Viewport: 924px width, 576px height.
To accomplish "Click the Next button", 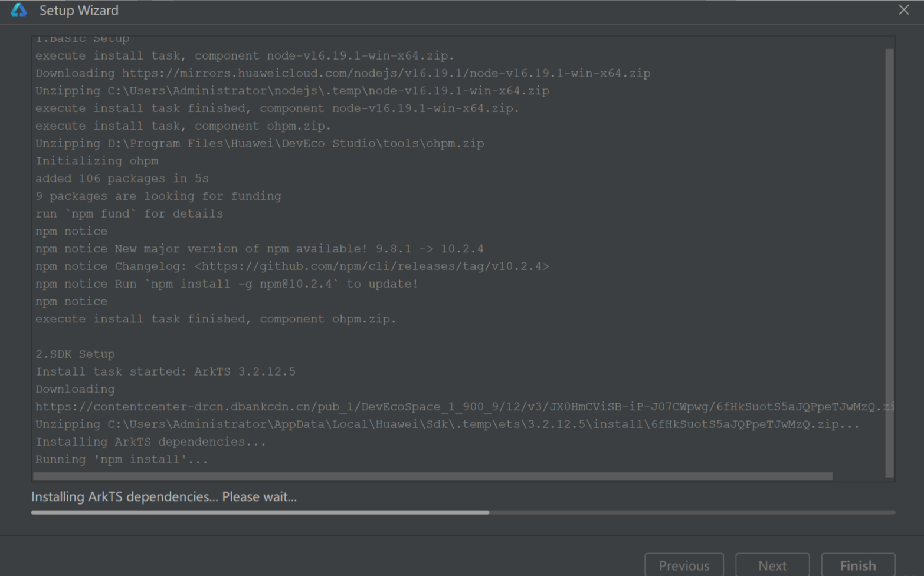I will [772, 565].
